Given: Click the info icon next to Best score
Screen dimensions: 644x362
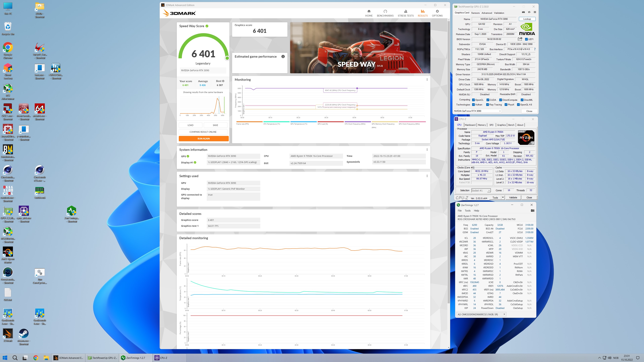Looking at the screenshot, I should pos(223,81).
